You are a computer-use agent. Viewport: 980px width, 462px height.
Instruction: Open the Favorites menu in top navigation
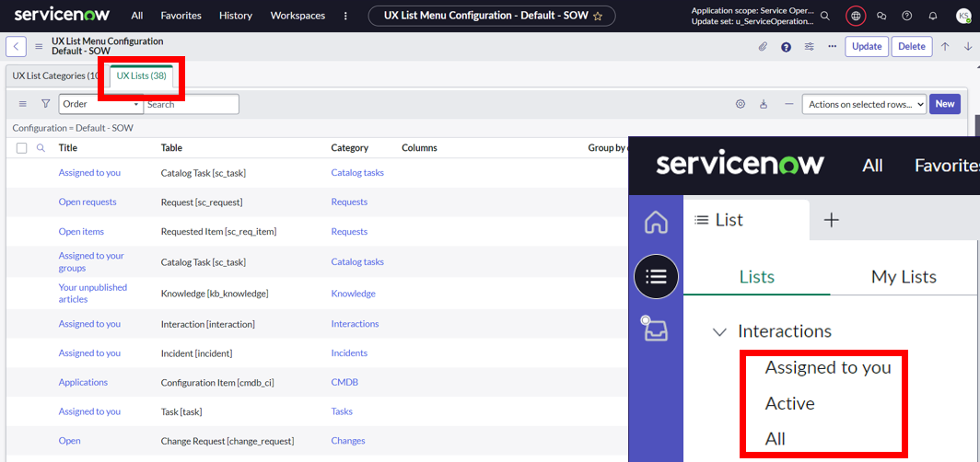click(181, 16)
